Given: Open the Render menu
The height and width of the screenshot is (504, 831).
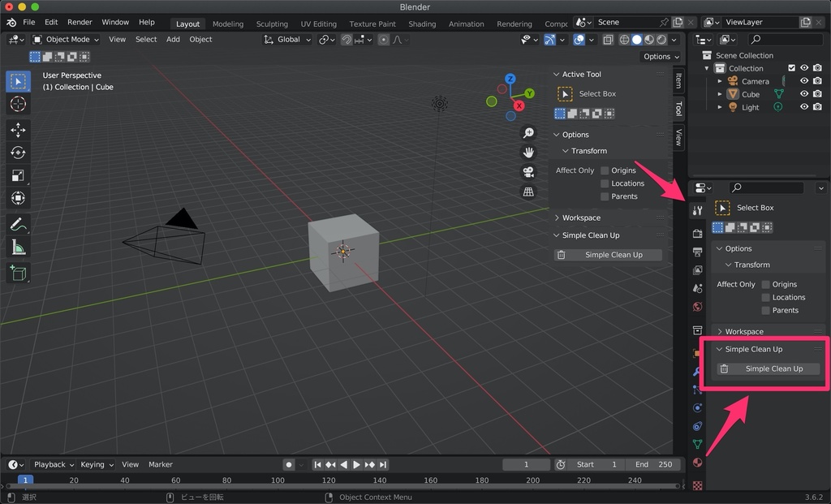Looking at the screenshot, I should pos(80,22).
